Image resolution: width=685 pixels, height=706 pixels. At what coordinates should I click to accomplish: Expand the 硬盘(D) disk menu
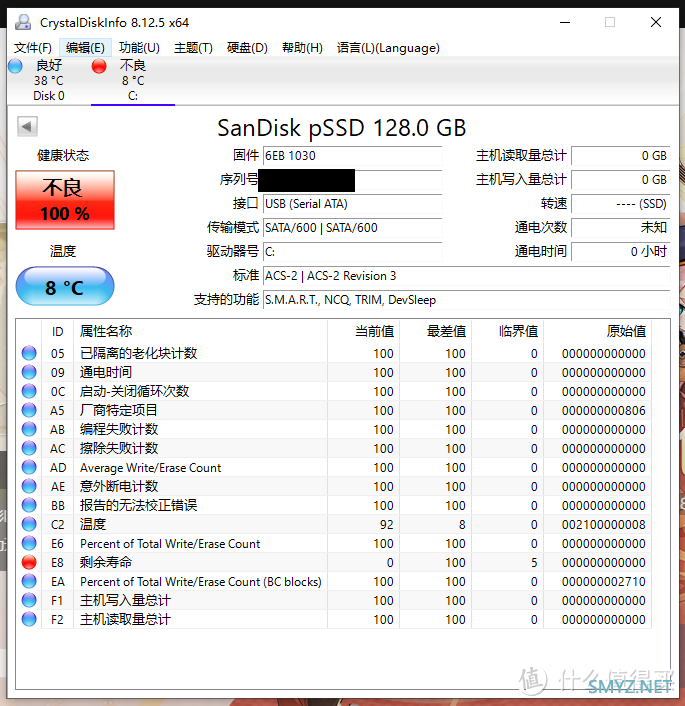click(x=247, y=47)
